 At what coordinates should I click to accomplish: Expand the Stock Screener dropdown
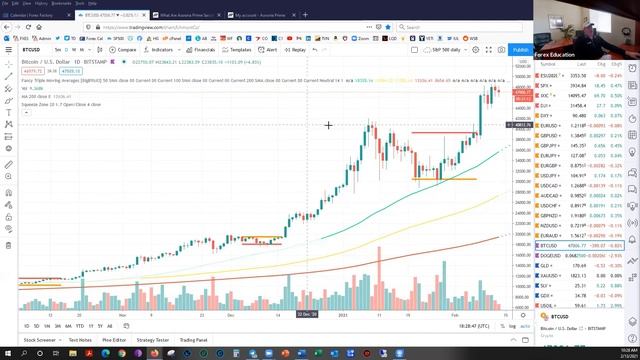click(x=60, y=340)
